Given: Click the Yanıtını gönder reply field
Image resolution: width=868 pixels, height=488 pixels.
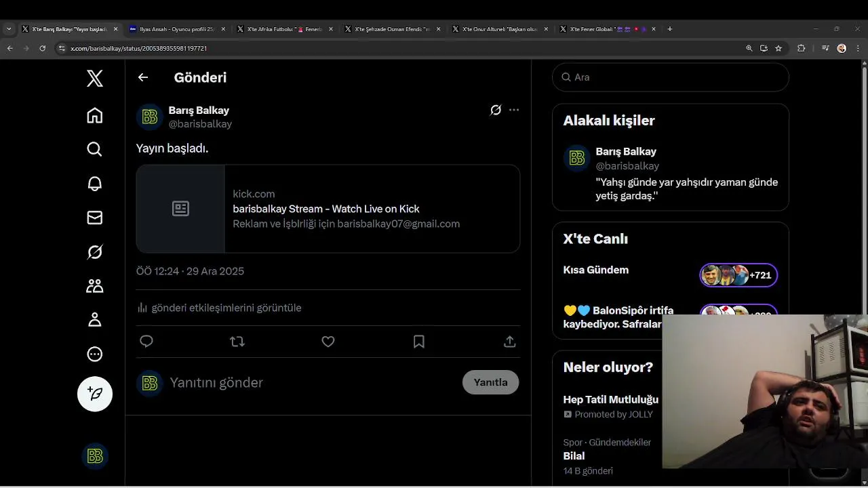Looking at the screenshot, I should point(312,383).
